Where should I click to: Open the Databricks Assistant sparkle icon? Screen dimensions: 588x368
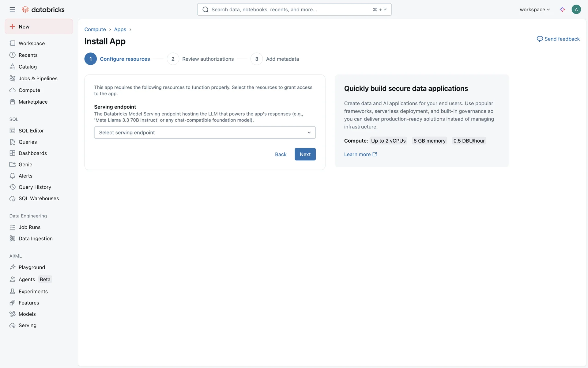click(x=562, y=10)
